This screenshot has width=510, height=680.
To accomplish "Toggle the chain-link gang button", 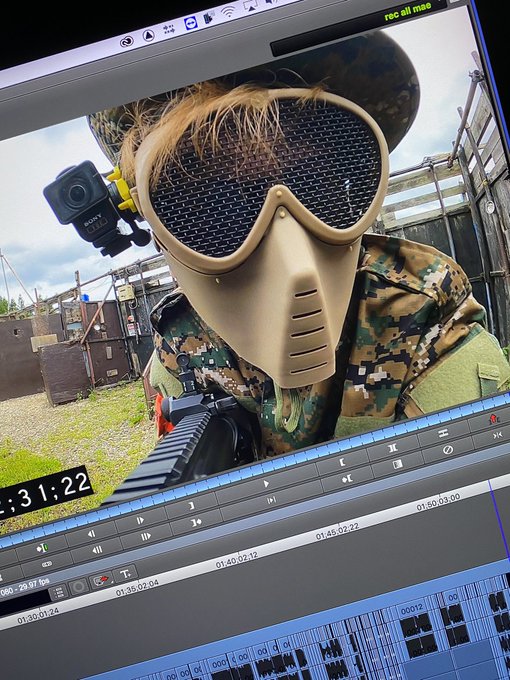I will pos(46,564).
